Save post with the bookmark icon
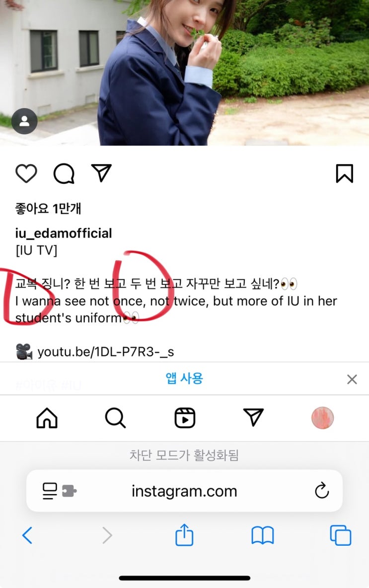The image size is (369, 588). pos(344,173)
